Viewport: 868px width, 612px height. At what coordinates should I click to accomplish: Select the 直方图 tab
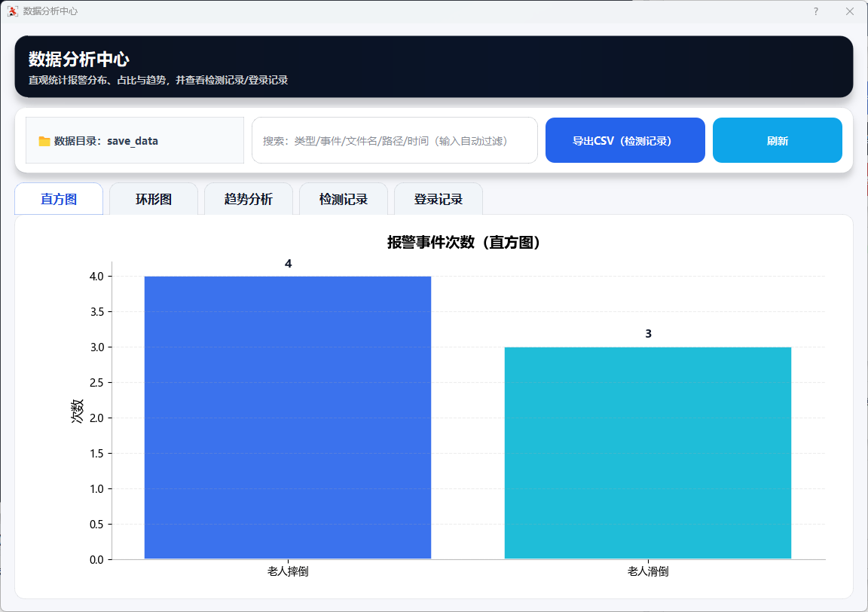59,200
